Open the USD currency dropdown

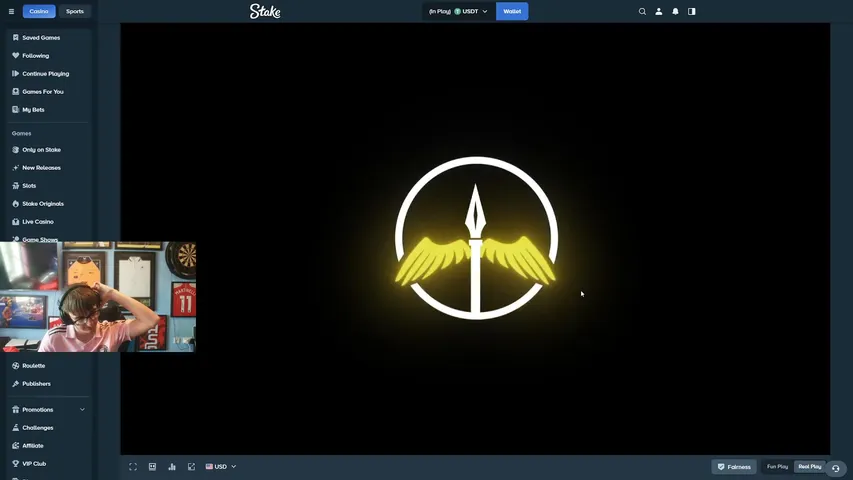click(x=221, y=467)
